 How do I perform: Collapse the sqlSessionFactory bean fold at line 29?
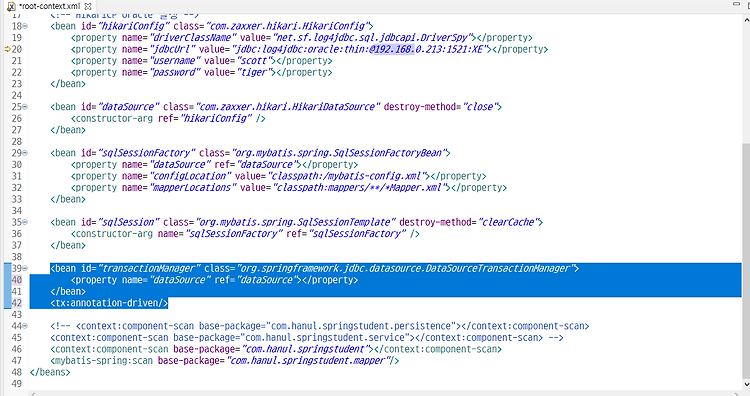25,153
